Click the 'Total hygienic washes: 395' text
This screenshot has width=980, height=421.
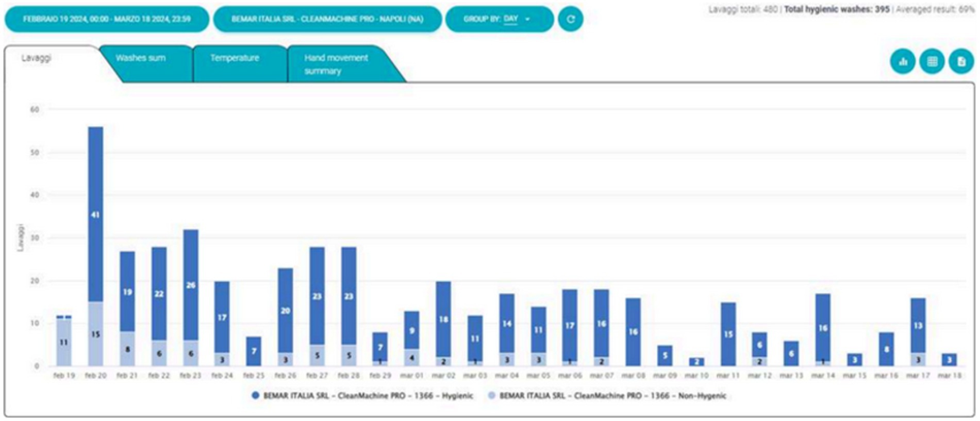(837, 9)
